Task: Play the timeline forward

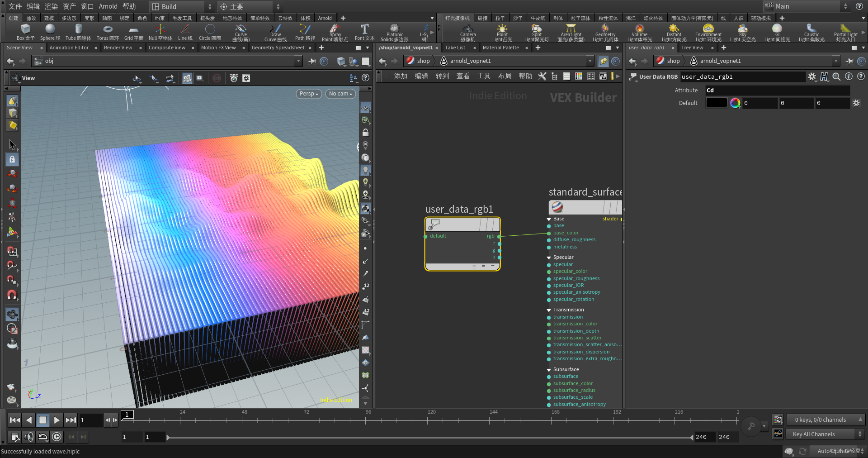Action: pos(57,420)
